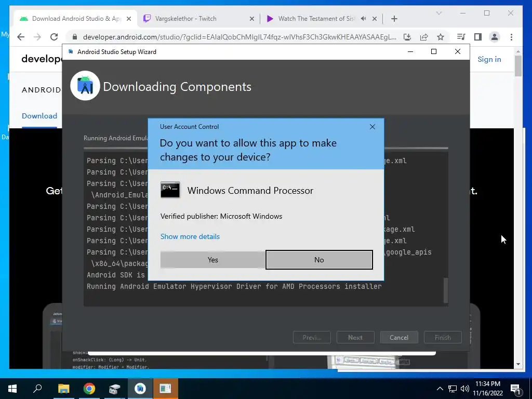The width and height of the screenshot is (532, 399).
Task: Click the download progress bar in the wizard
Action: pos(265,148)
